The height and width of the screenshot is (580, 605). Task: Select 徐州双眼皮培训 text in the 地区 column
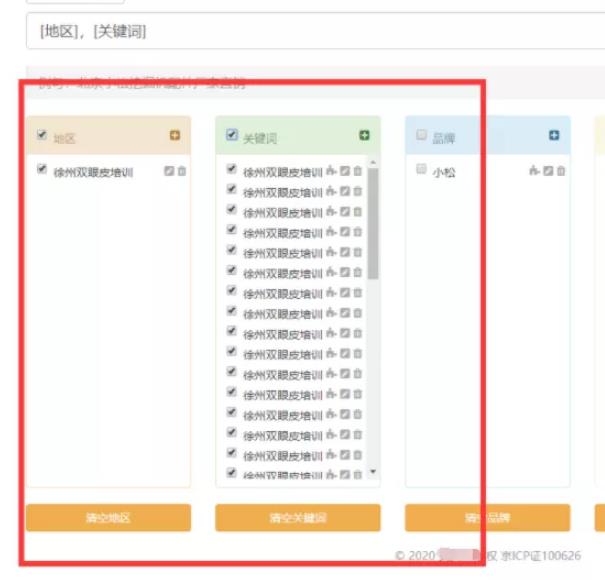click(93, 172)
